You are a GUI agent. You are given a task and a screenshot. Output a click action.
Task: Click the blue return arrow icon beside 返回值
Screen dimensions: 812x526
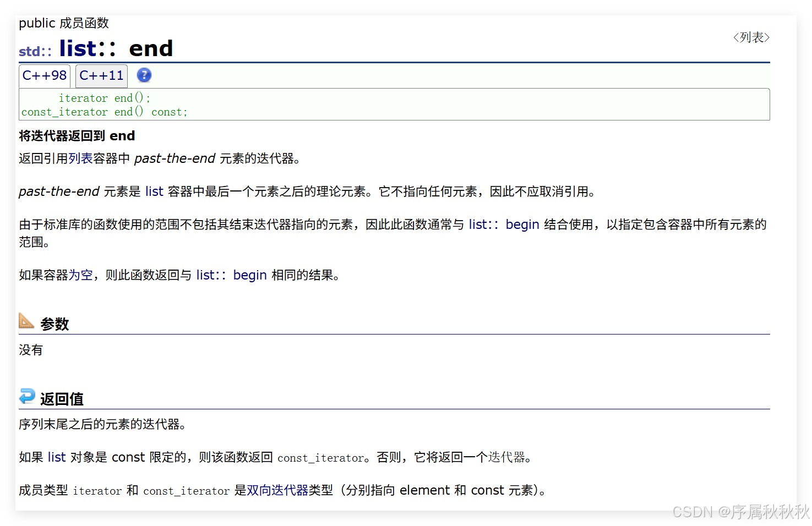tap(27, 396)
